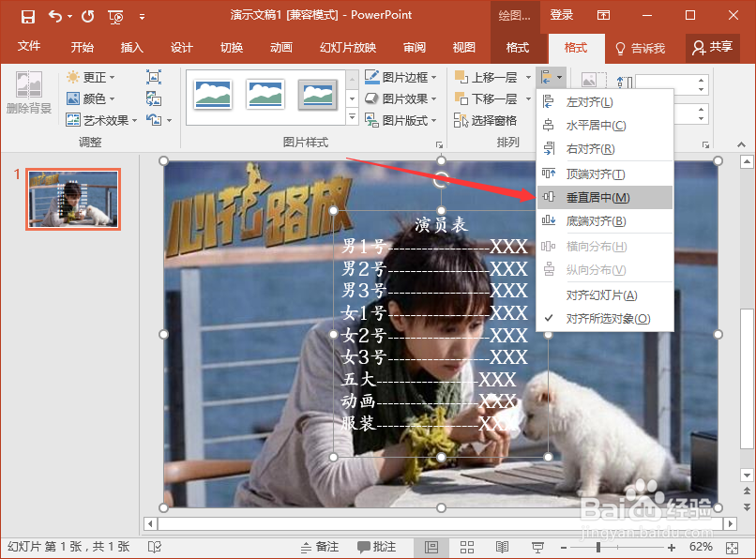Click Change Picture icon
This screenshot has width=756, height=559.
tap(154, 98)
